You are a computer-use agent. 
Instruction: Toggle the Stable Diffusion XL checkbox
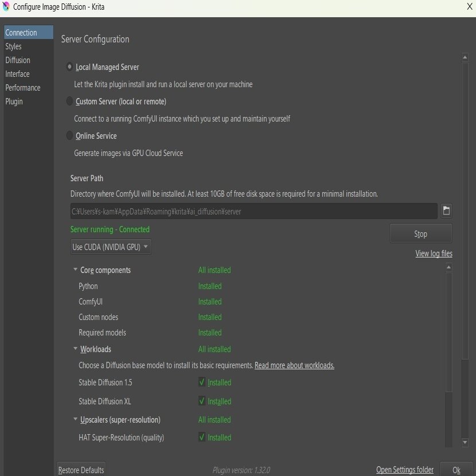pos(202,401)
